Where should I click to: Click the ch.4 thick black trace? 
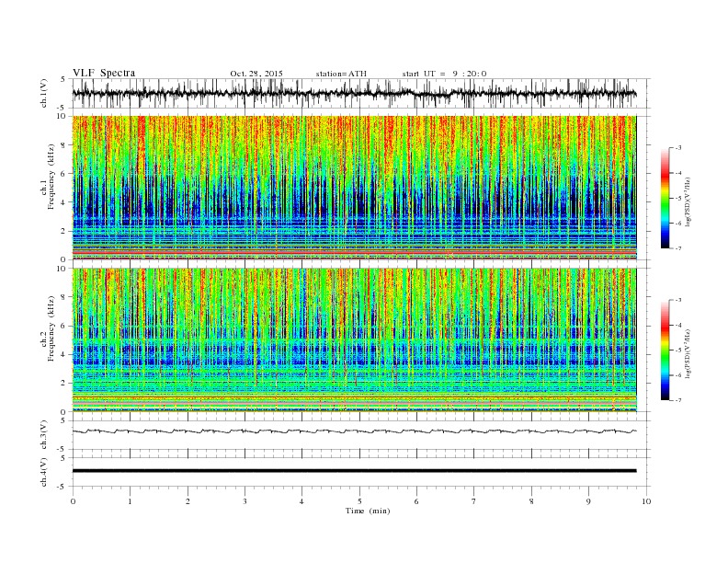[355, 471]
